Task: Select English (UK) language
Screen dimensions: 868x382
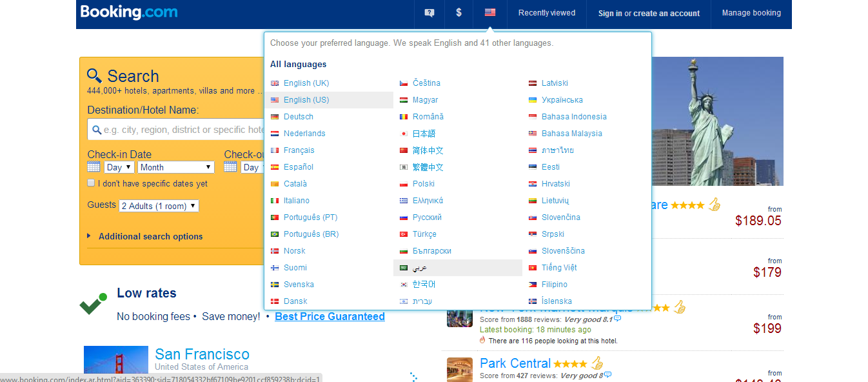Action: point(306,83)
